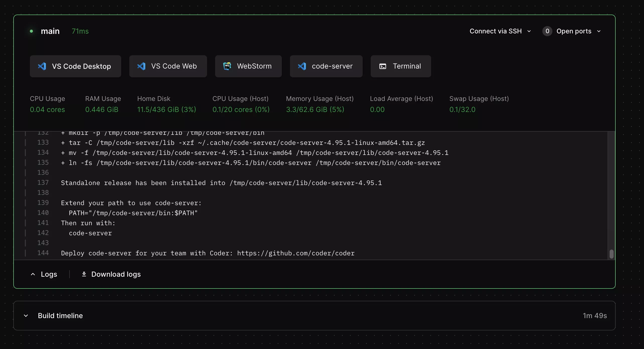Click Memory Usage (Host) value 3.3/62.6 GiB
The height and width of the screenshot is (349, 644).
(x=315, y=109)
